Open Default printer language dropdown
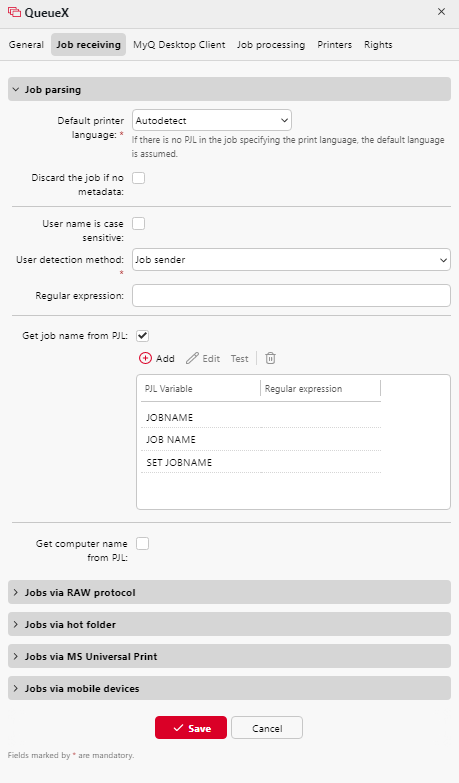 [212, 120]
